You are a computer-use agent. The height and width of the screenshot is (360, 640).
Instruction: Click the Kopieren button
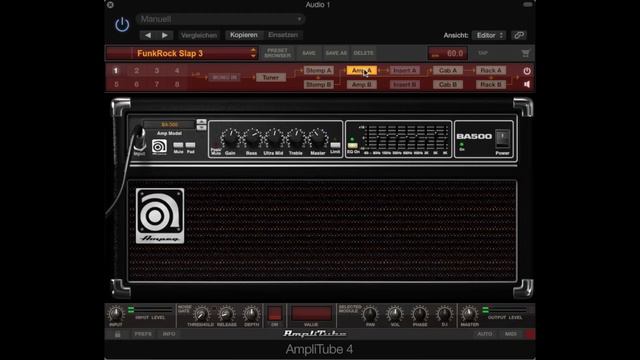point(244,35)
